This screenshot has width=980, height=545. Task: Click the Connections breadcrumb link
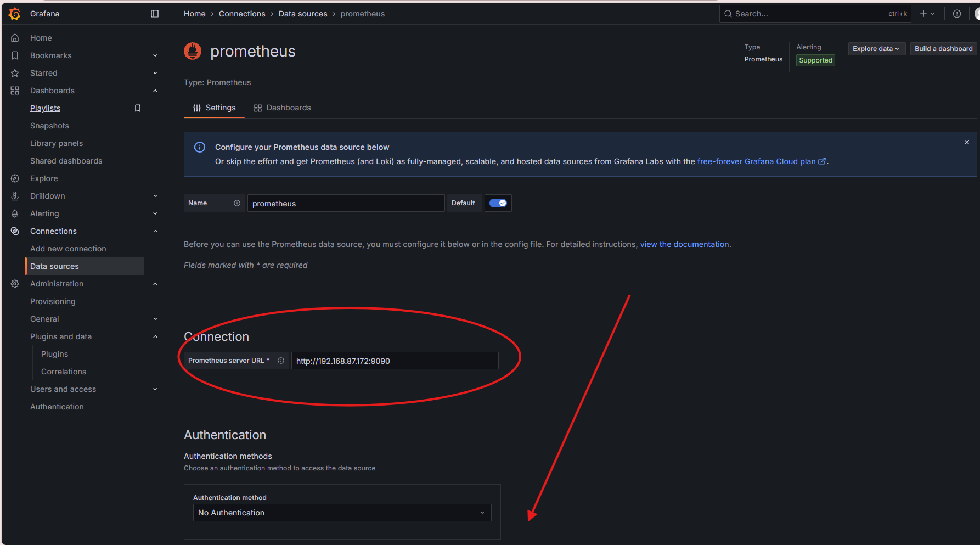coord(242,14)
